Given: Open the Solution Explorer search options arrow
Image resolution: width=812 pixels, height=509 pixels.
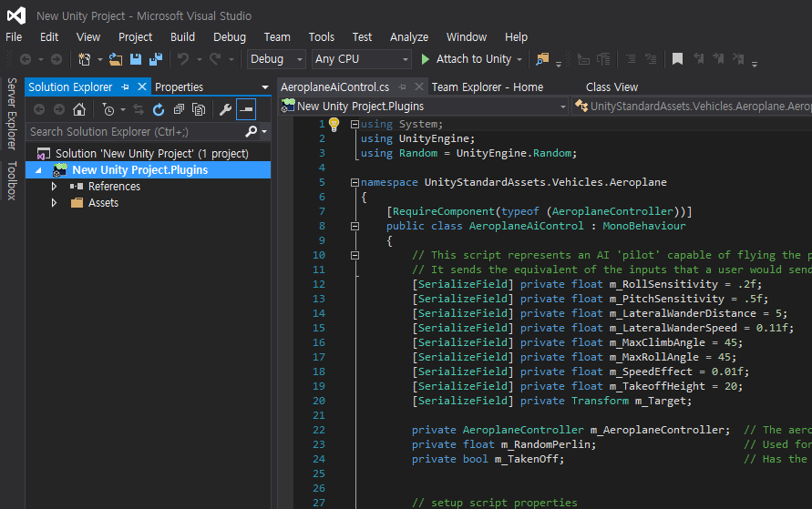Looking at the screenshot, I should point(264,132).
